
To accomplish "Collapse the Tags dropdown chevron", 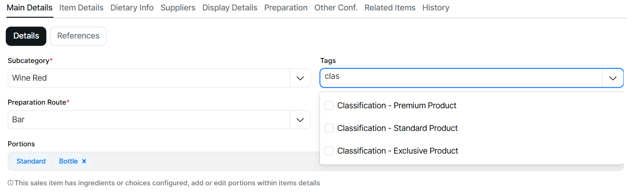I will coord(613,78).
